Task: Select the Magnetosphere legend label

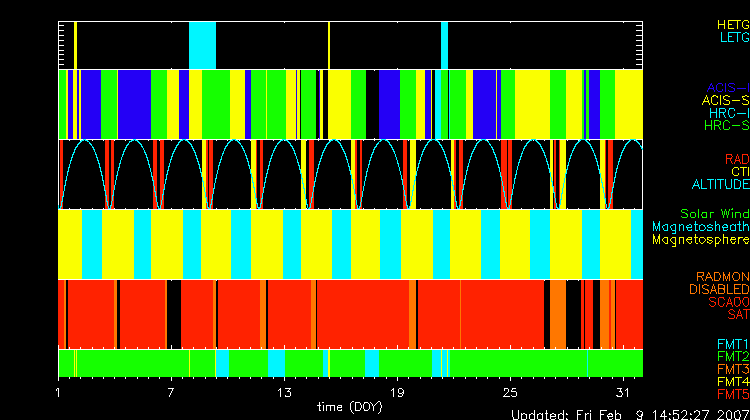Action: click(x=700, y=240)
